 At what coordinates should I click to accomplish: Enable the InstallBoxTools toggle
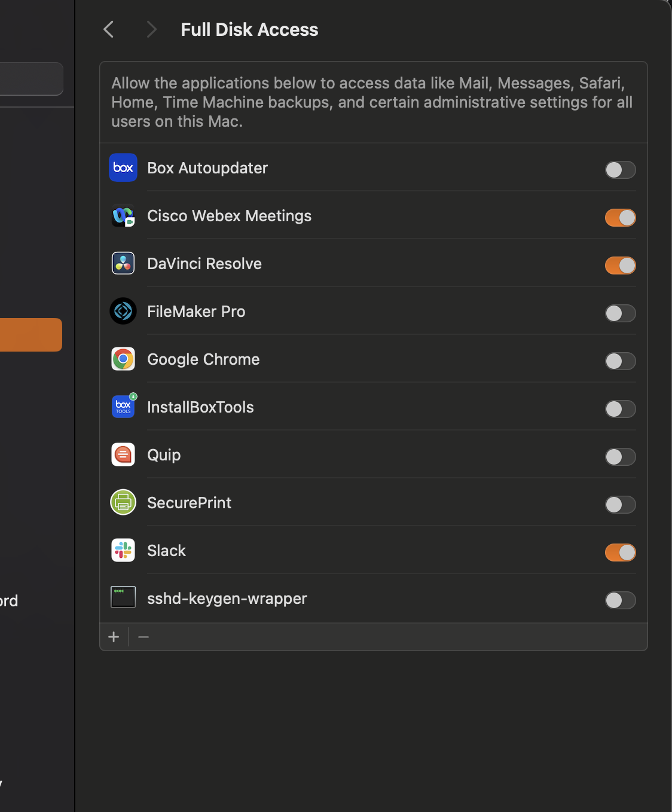pos(620,409)
